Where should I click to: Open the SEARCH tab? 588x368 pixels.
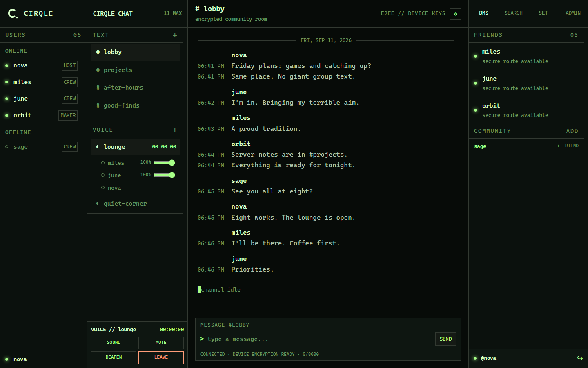(513, 13)
